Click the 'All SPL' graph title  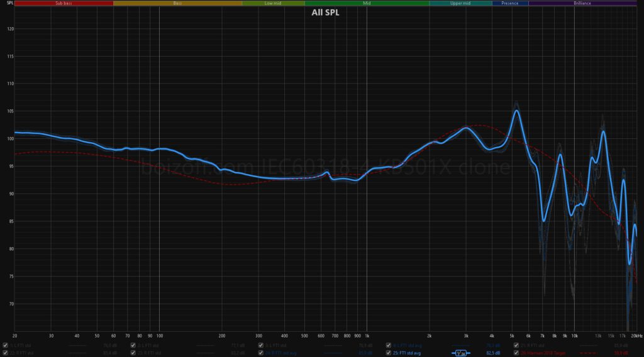[x=325, y=13]
